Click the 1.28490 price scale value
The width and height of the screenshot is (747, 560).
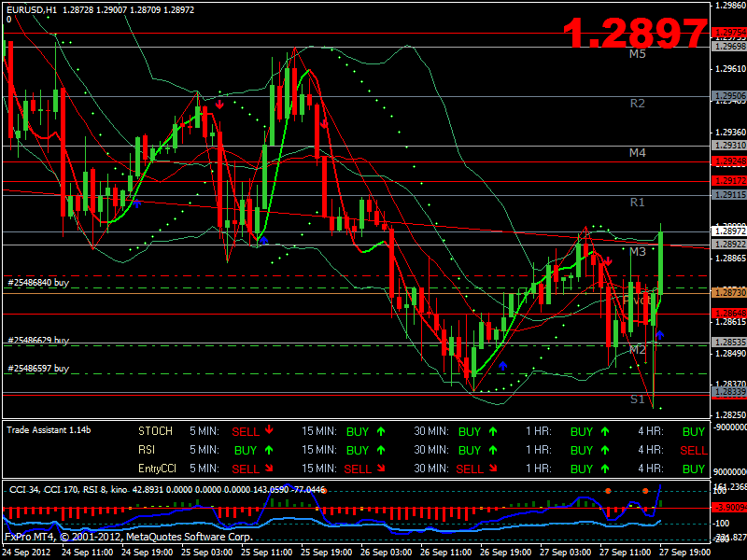click(730, 354)
